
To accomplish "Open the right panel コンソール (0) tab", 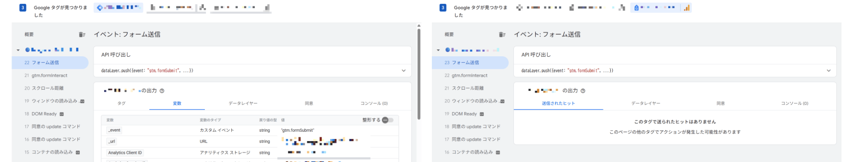I will [795, 104].
